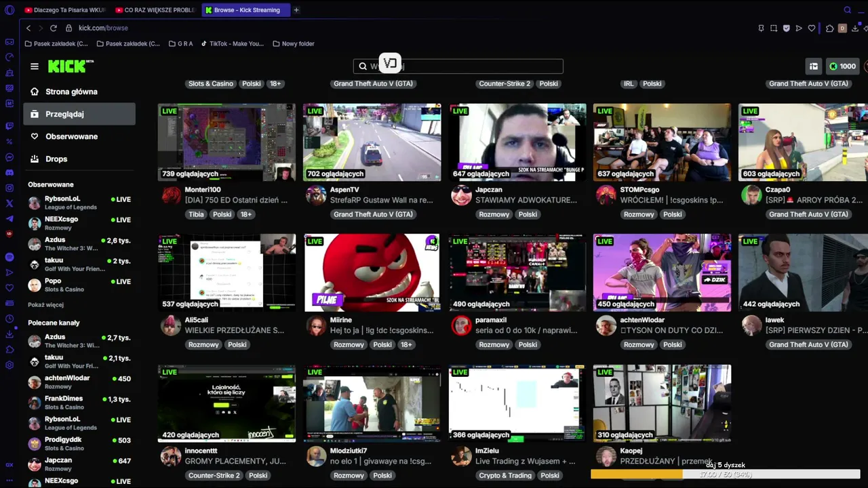This screenshot has height=488, width=868.
Task: Open Instagram in the browser sidebar
Action: (x=9, y=188)
